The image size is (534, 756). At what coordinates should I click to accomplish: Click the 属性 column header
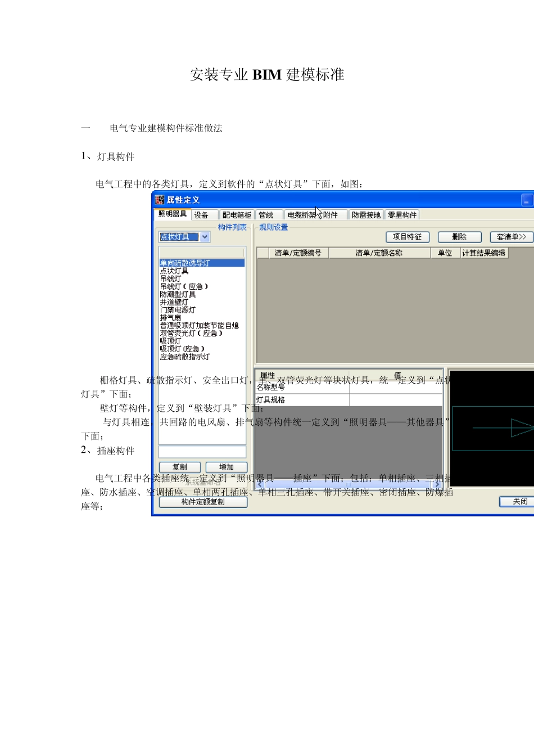point(302,375)
